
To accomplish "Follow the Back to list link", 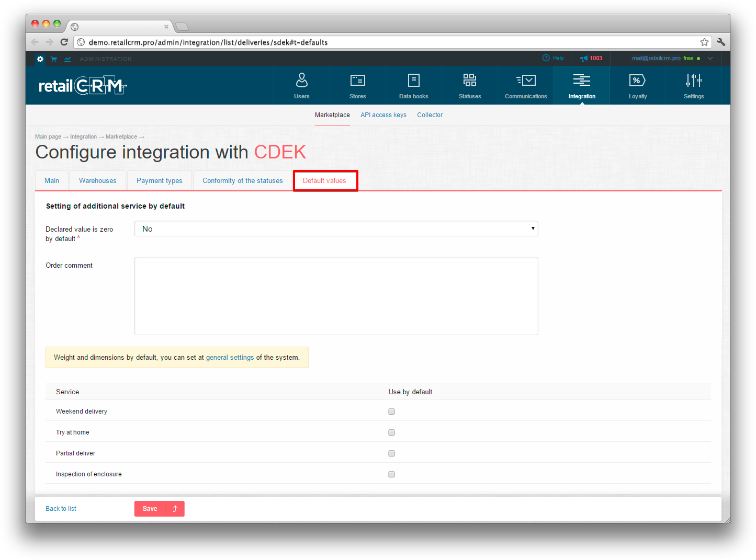I will 61,509.
